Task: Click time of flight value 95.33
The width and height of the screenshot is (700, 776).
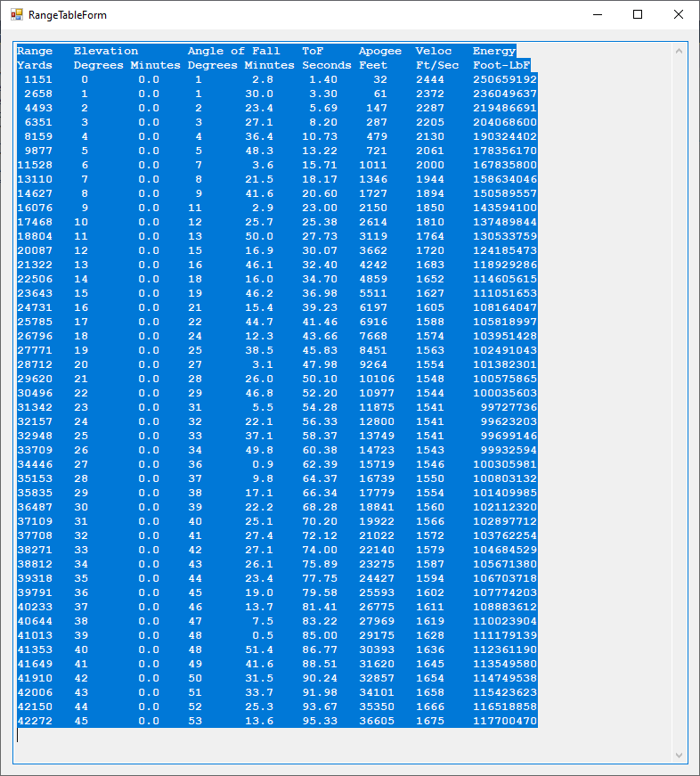Action: [320, 721]
